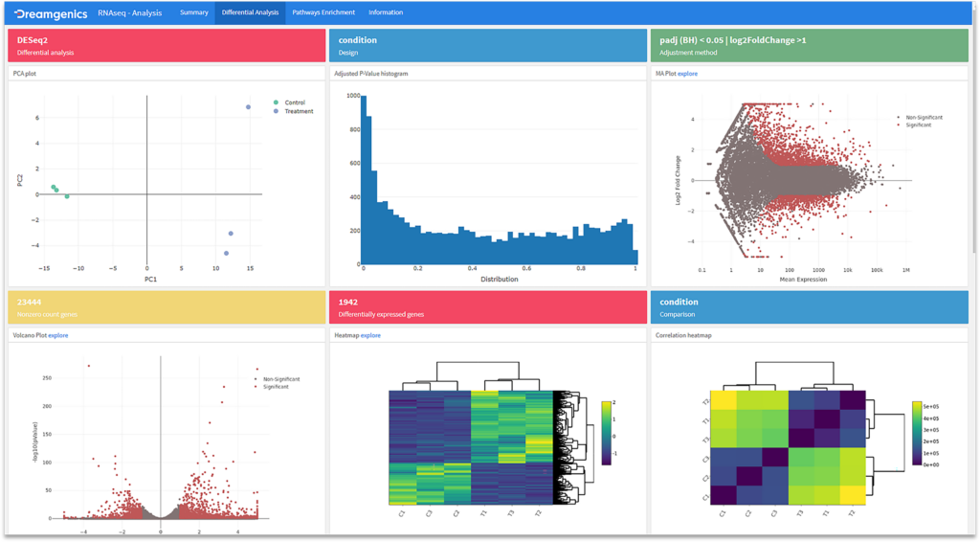Click the Distribution axis label
This screenshot has height=542, width=980.
click(500, 280)
